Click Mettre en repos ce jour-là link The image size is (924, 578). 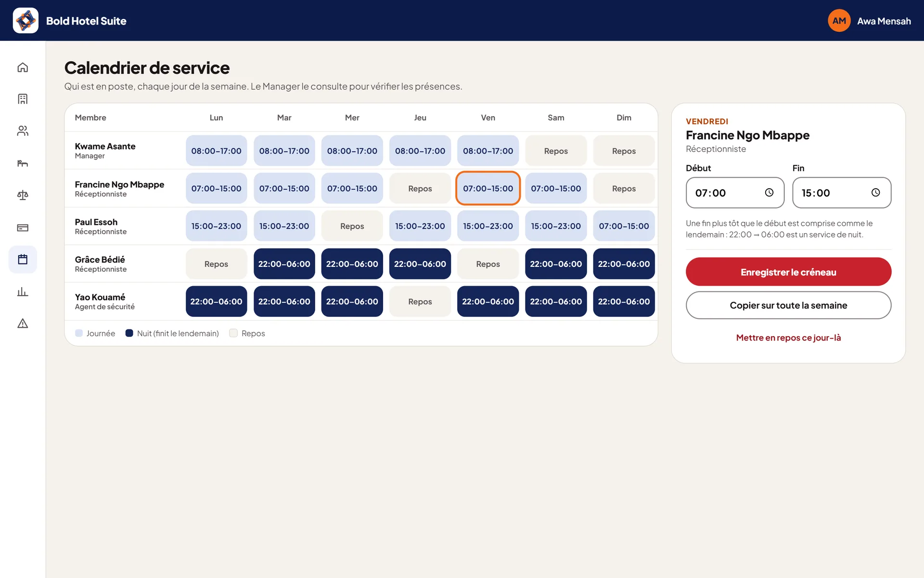click(788, 338)
